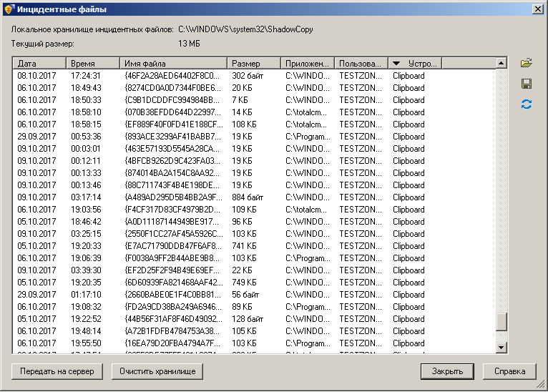Image resolution: width=548 pixels, height=392 pixels.
Task: Select file {C9B1DCDDFC994984BB...
Action: [x=172, y=100]
